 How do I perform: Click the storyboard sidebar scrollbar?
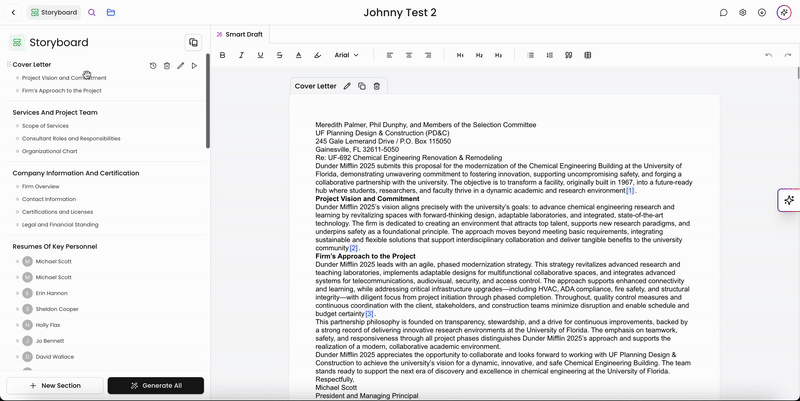[x=208, y=101]
